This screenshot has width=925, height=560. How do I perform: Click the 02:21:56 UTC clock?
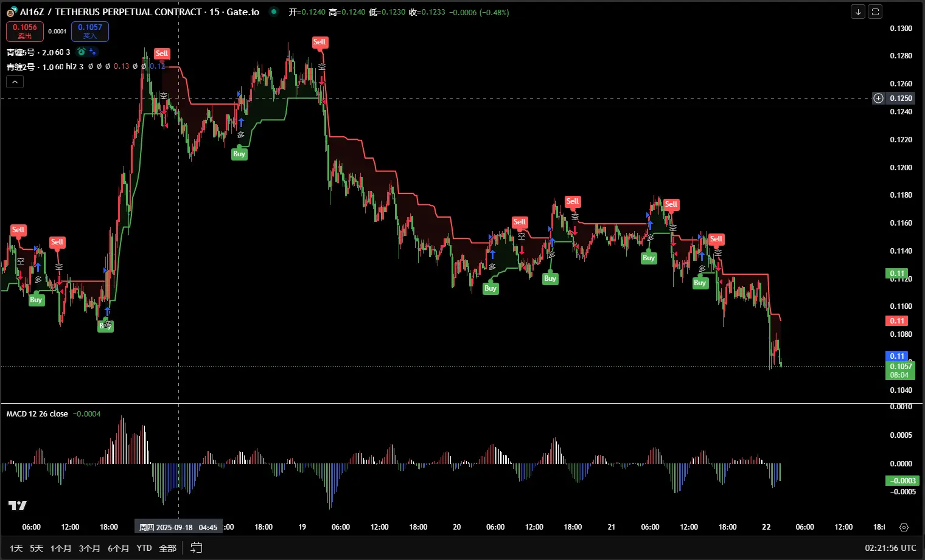click(890, 548)
